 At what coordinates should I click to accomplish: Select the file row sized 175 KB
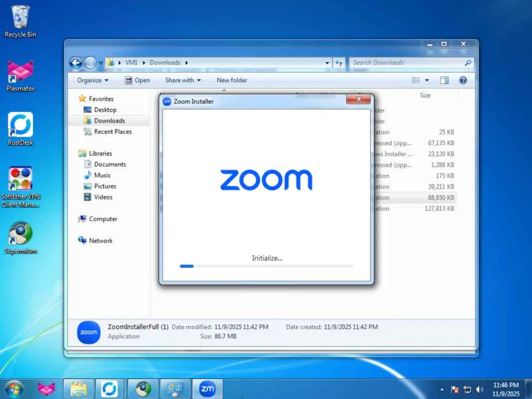[x=415, y=176]
